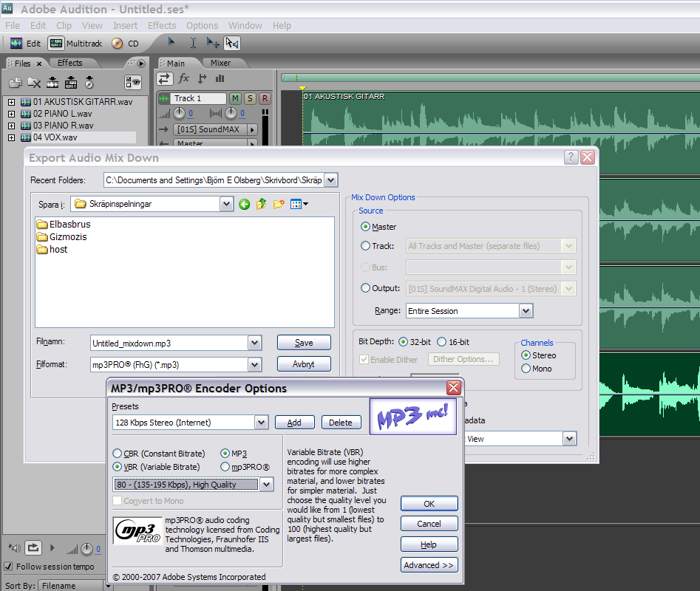The width and height of the screenshot is (700, 591).
Task: Toggle Files panel display options icon
Action: coord(132,82)
